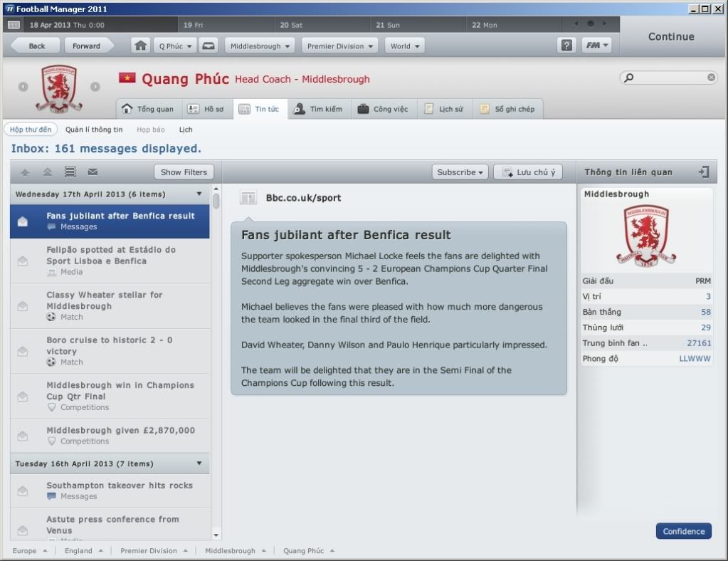Clear the search box with the x icon
This screenshot has height=561, width=728.
tap(711, 78)
